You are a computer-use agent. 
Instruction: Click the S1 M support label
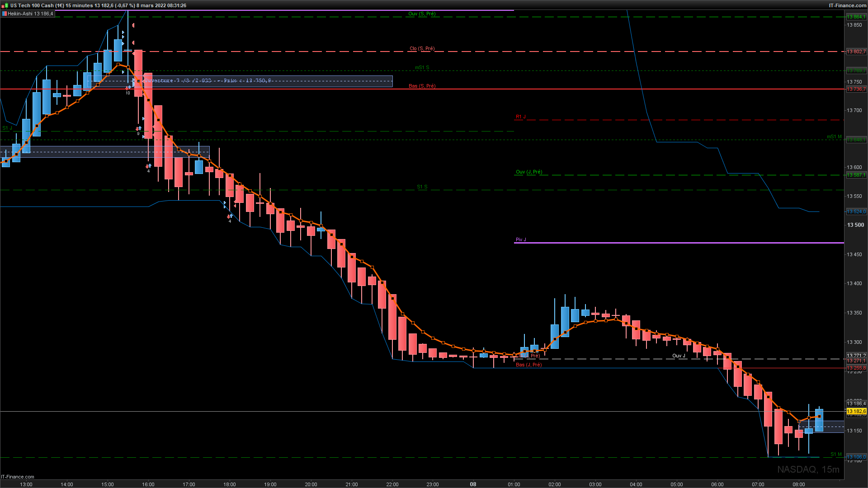(x=836, y=454)
